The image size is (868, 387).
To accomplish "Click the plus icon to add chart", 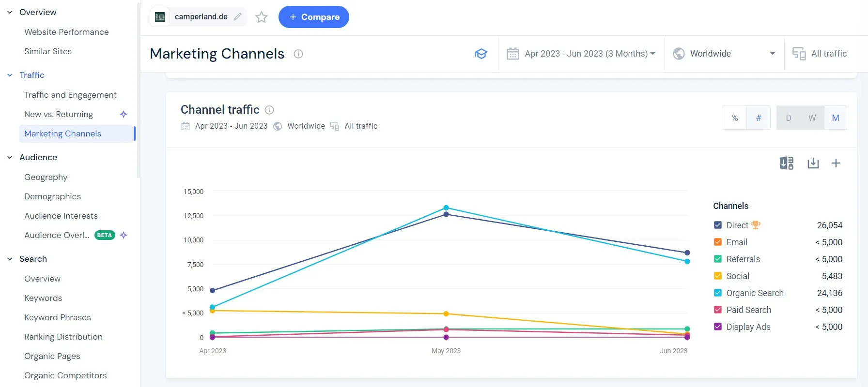I will [836, 164].
